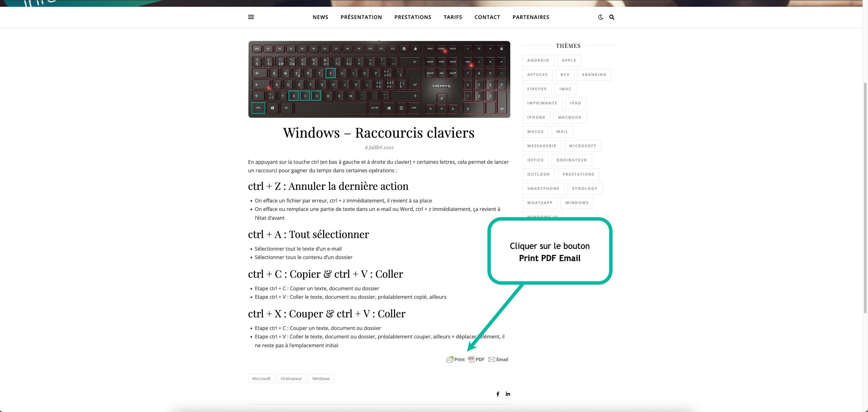The height and width of the screenshot is (412, 868).
Task: Open the PARTENAIRES menu item
Action: point(531,17)
